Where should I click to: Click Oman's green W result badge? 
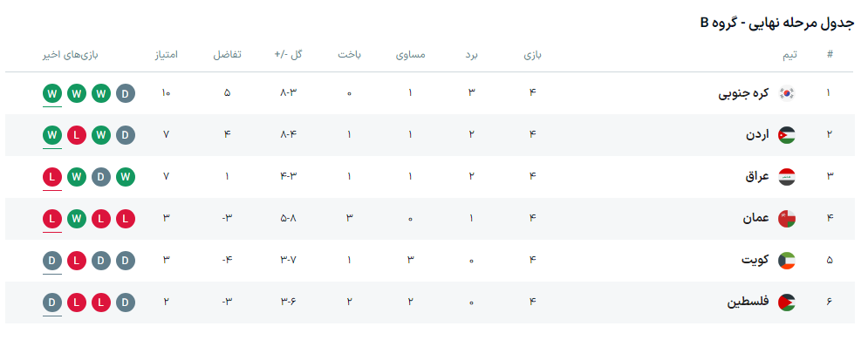coord(77,219)
